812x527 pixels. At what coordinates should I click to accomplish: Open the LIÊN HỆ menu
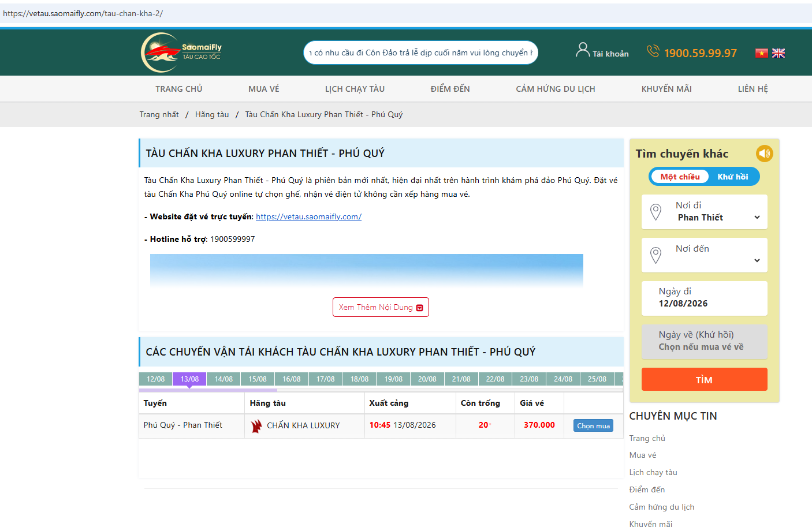click(753, 89)
